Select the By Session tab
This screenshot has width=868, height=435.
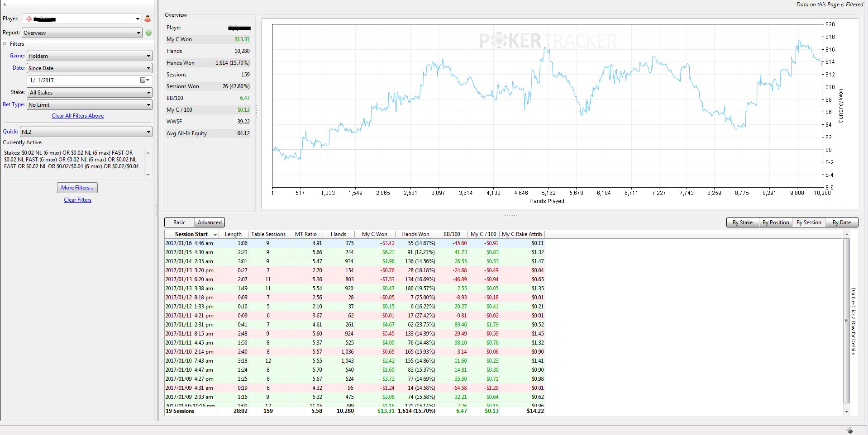808,222
